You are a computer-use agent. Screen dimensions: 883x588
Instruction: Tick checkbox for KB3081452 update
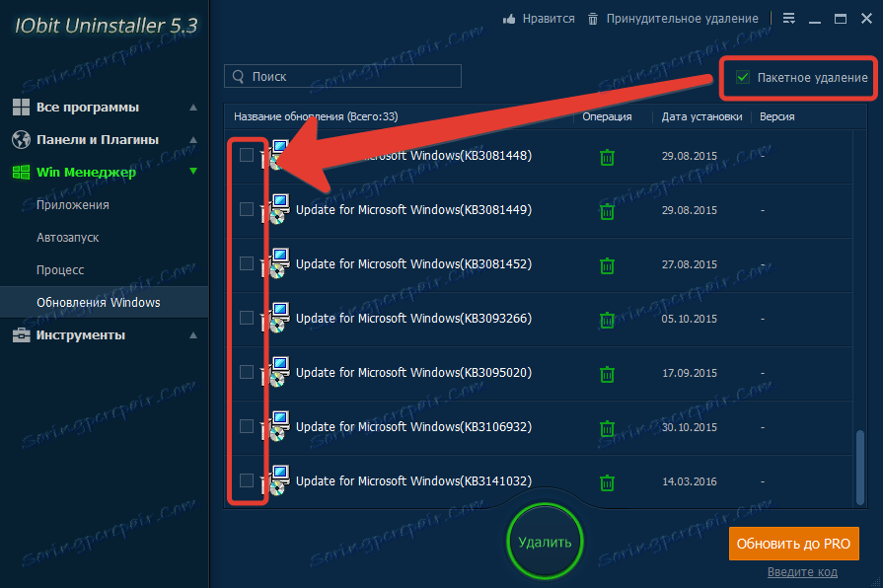(246, 263)
